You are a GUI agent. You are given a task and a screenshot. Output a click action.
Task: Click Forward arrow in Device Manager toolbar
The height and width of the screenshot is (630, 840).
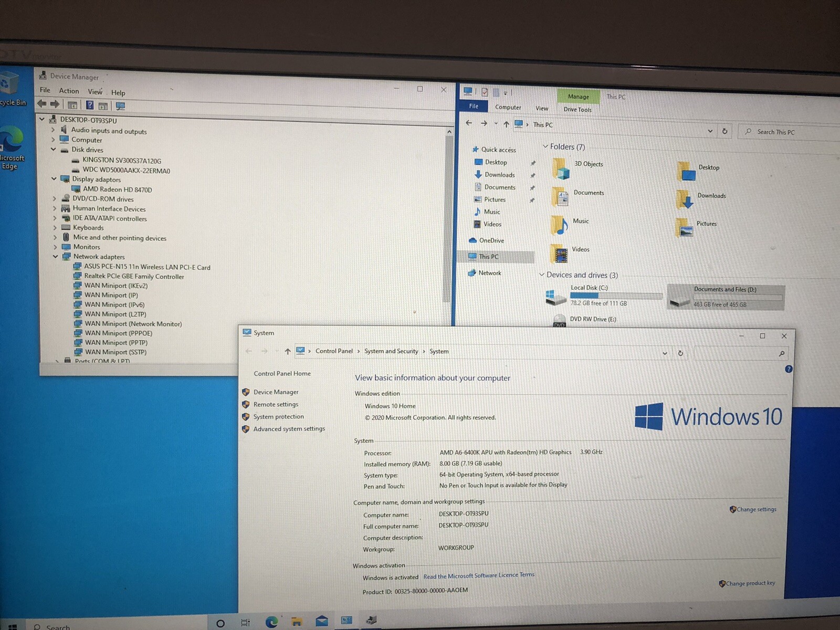(55, 104)
